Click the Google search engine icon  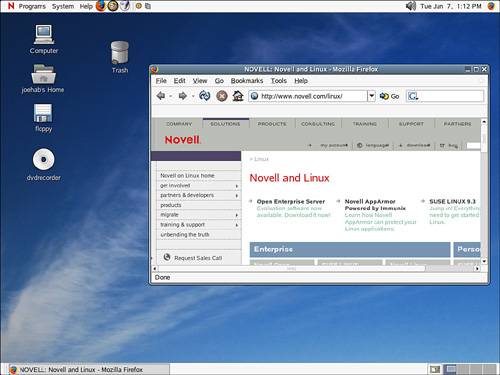click(412, 96)
